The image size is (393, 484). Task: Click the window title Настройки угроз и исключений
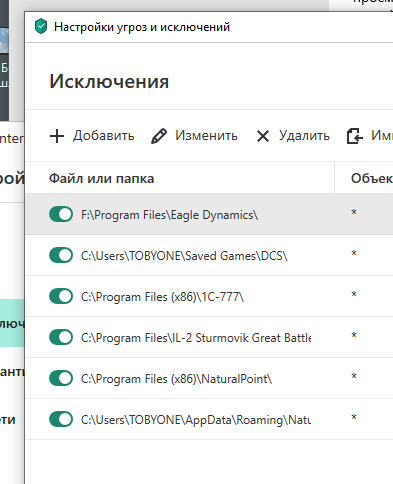pyautogui.click(x=142, y=27)
